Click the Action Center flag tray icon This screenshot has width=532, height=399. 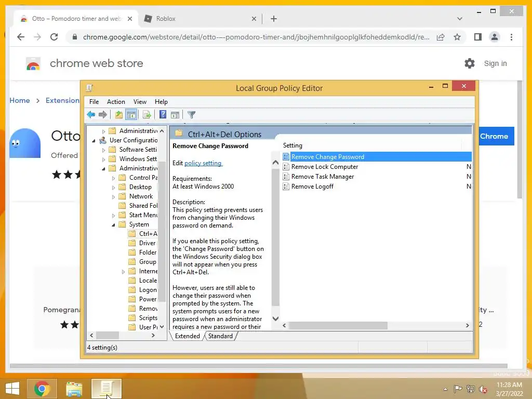click(458, 389)
